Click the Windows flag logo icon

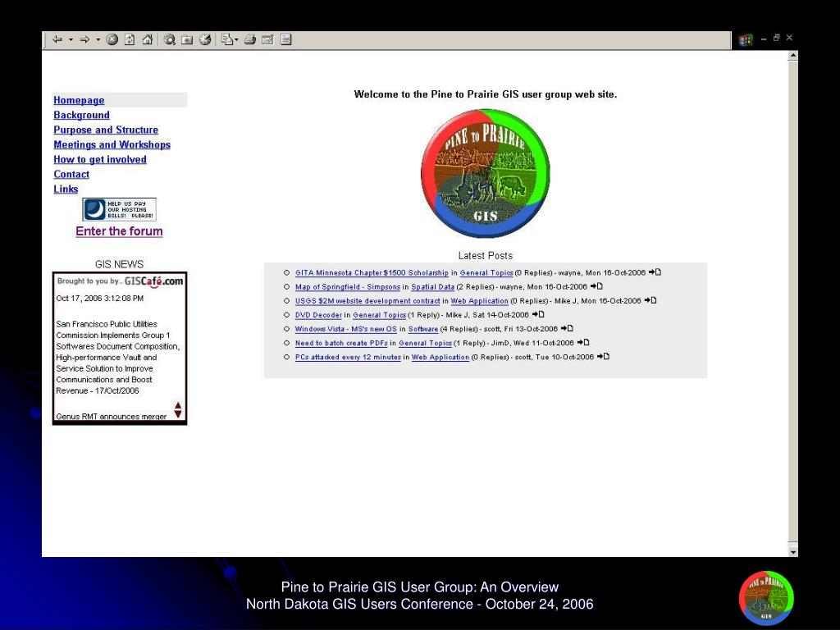[x=745, y=40]
